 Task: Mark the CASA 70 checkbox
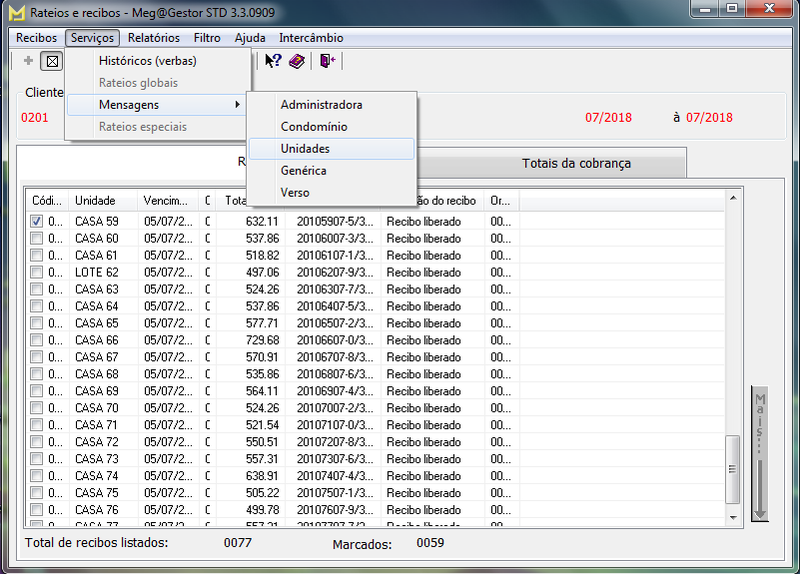pos(37,408)
